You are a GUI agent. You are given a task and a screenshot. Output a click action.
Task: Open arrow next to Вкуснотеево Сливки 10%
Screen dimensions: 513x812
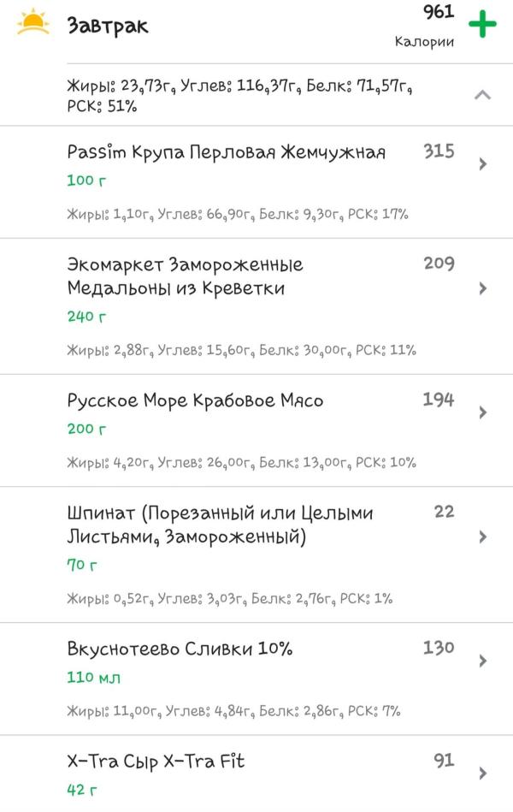click(x=483, y=661)
